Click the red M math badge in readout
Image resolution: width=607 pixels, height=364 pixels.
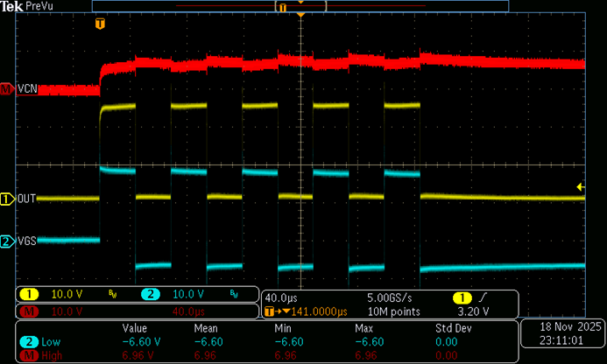point(29,311)
